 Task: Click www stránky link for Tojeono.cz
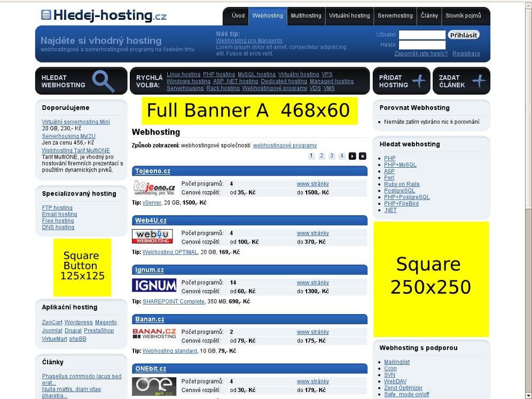(x=313, y=184)
